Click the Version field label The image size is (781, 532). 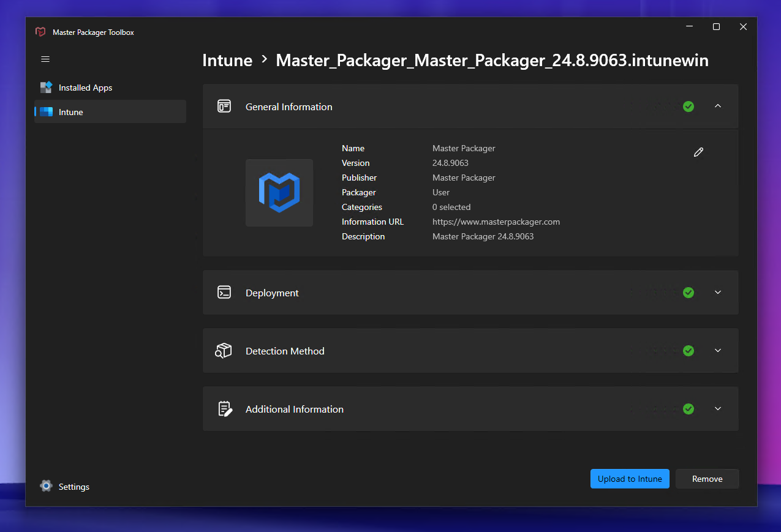tap(356, 163)
